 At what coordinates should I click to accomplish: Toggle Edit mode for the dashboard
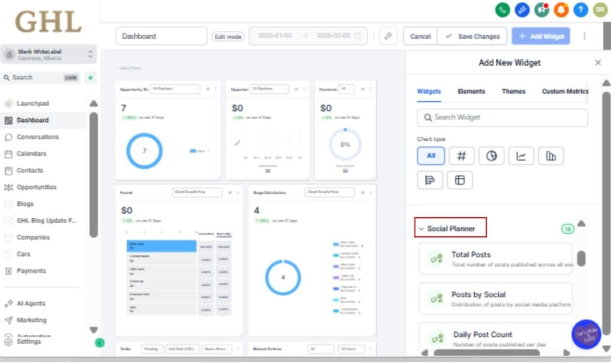[229, 36]
